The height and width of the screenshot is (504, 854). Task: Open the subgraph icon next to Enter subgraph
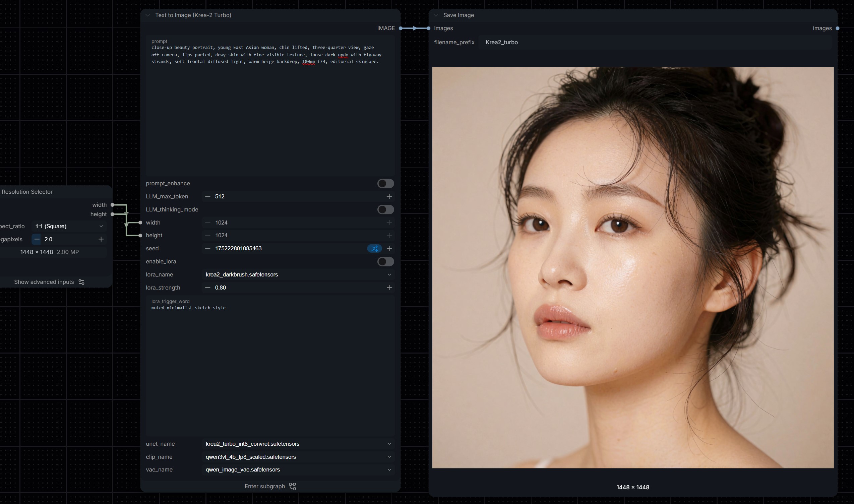coord(293,486)
